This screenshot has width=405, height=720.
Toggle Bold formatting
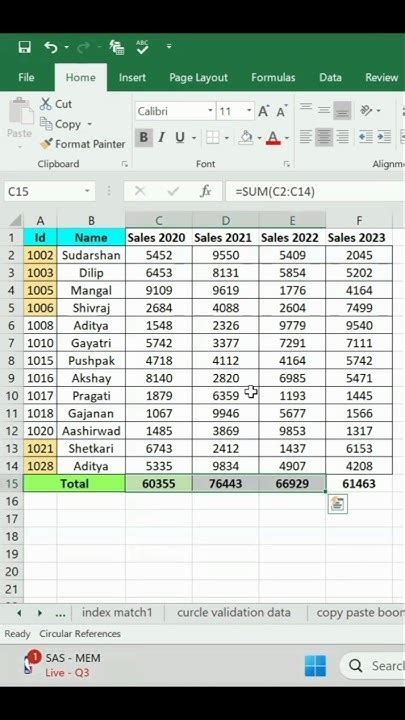click(x=144, y=137)
